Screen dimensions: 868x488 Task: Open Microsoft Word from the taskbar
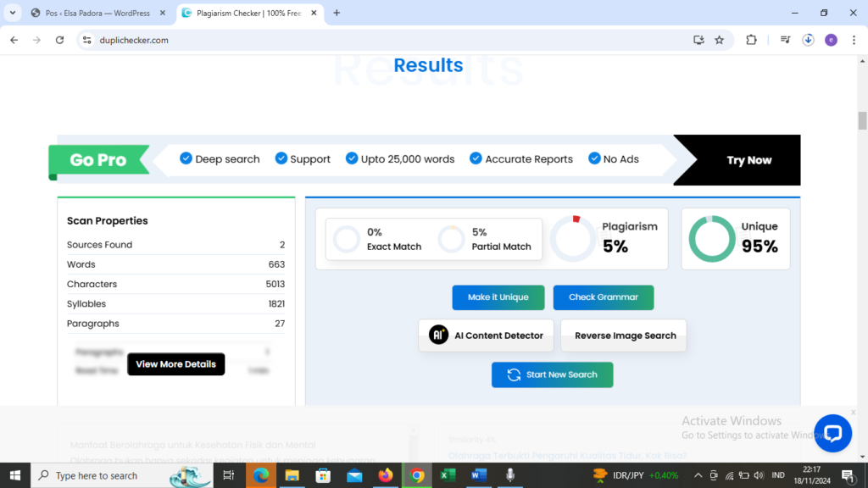[x=479, y=475]
